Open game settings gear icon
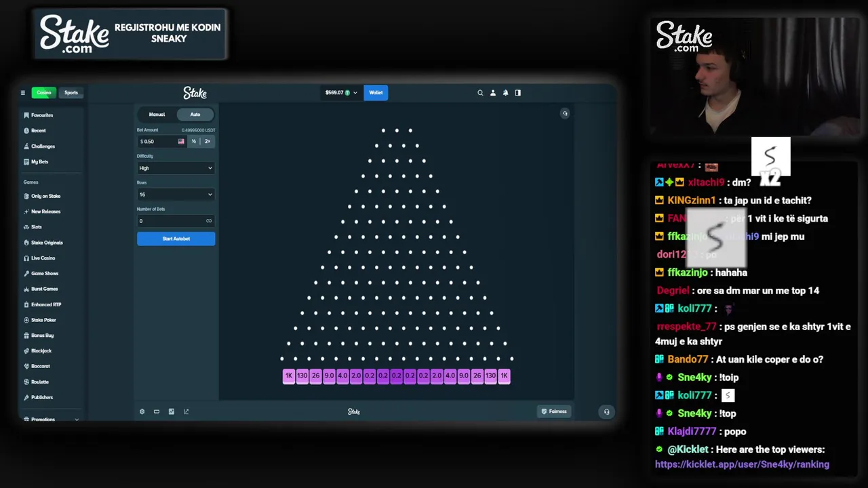The image size is (868, 488). 142,411
